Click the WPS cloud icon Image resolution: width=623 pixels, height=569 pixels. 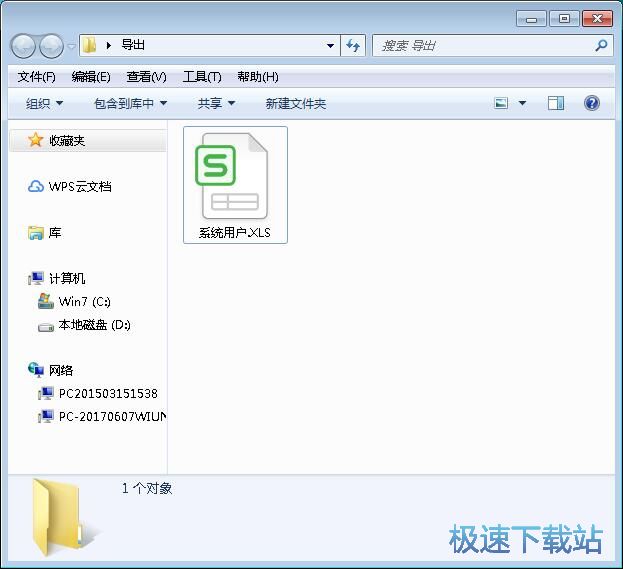36,186
